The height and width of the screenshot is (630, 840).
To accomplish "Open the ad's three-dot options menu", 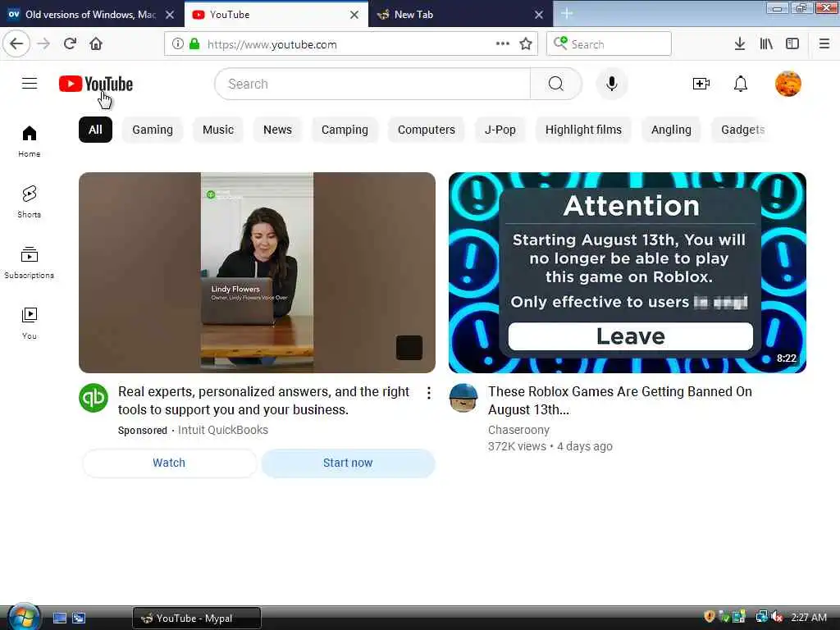I will (x=428, y=393).
